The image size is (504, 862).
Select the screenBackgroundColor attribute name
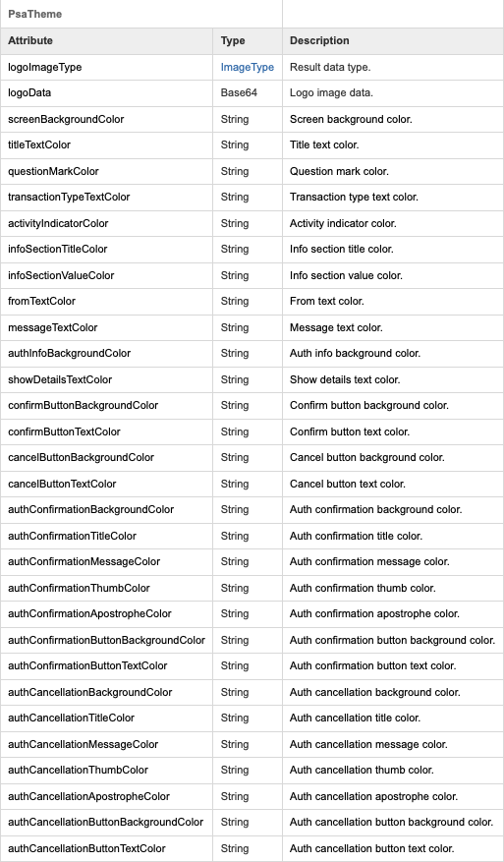point(66,119)
